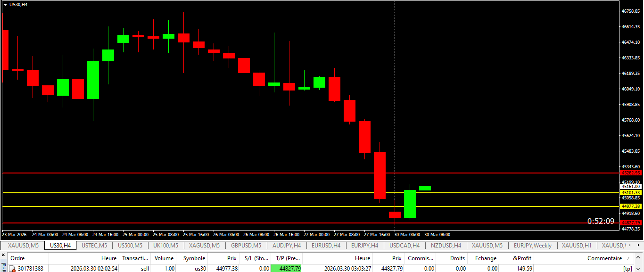Open the US500,M5 chart tab

pos(130,246)
